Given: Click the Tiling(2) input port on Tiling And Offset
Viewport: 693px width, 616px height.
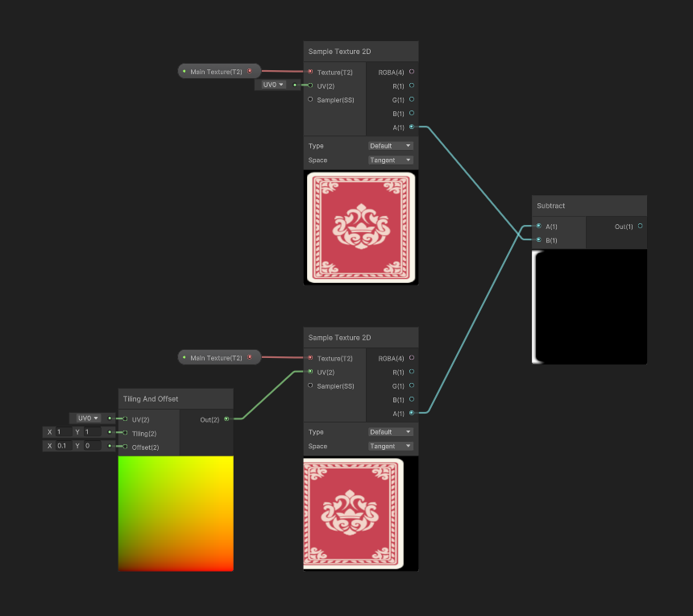Looking at the screenshot, I should click(125, 433).
